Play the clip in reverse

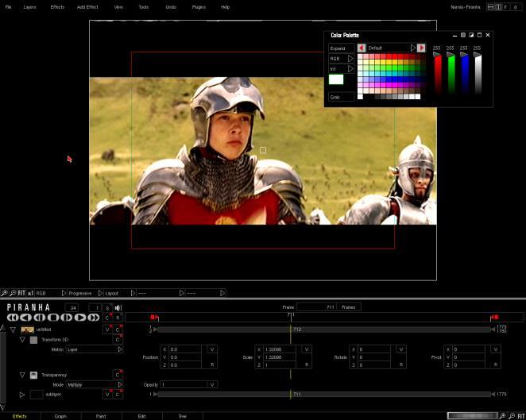pos(26,317)
